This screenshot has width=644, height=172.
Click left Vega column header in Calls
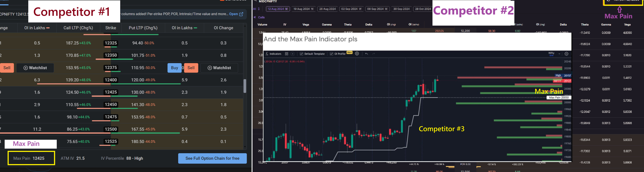pos(306,25)
